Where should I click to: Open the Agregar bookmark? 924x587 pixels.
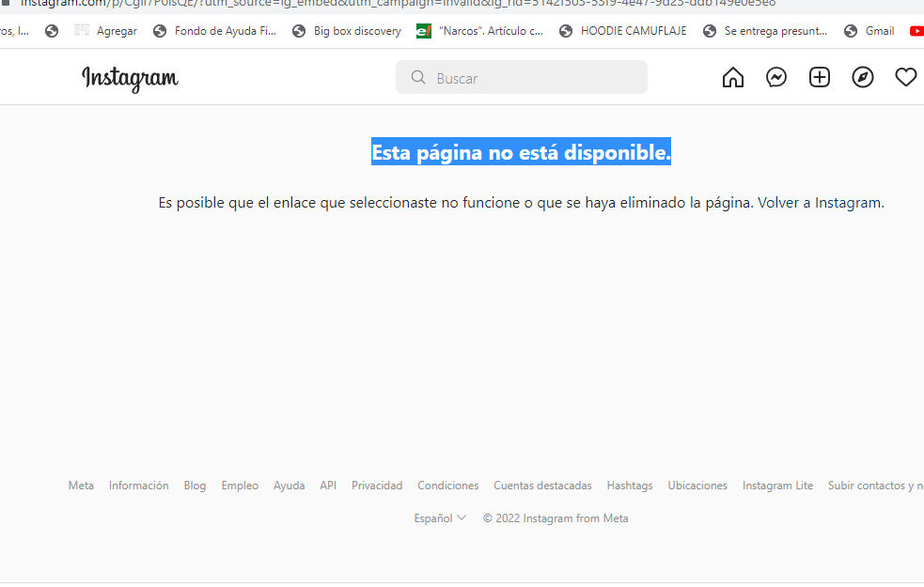point(106,31)
